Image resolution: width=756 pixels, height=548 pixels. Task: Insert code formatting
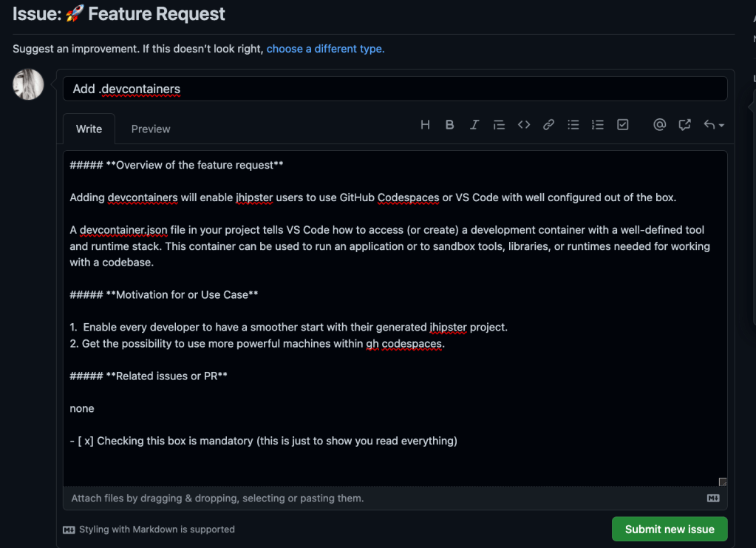point(524,125)
